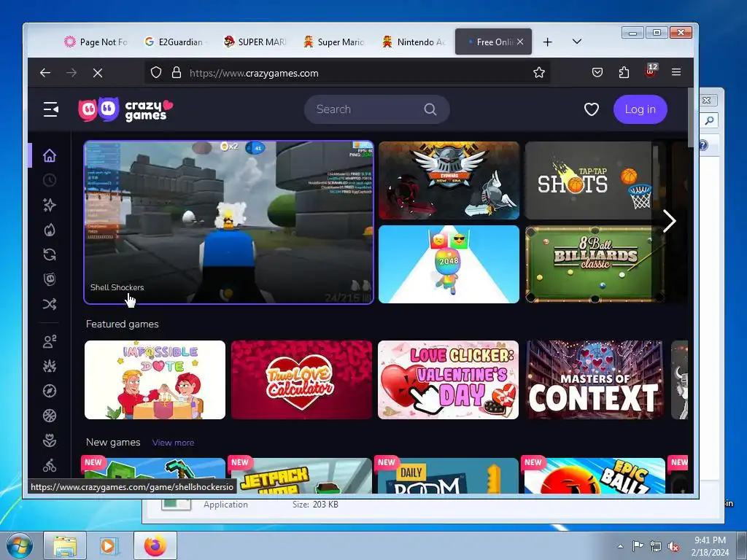This screenshot has height=560, width=747.
Task: Open File Explorer from taskbar
Action: pos(65,545)
